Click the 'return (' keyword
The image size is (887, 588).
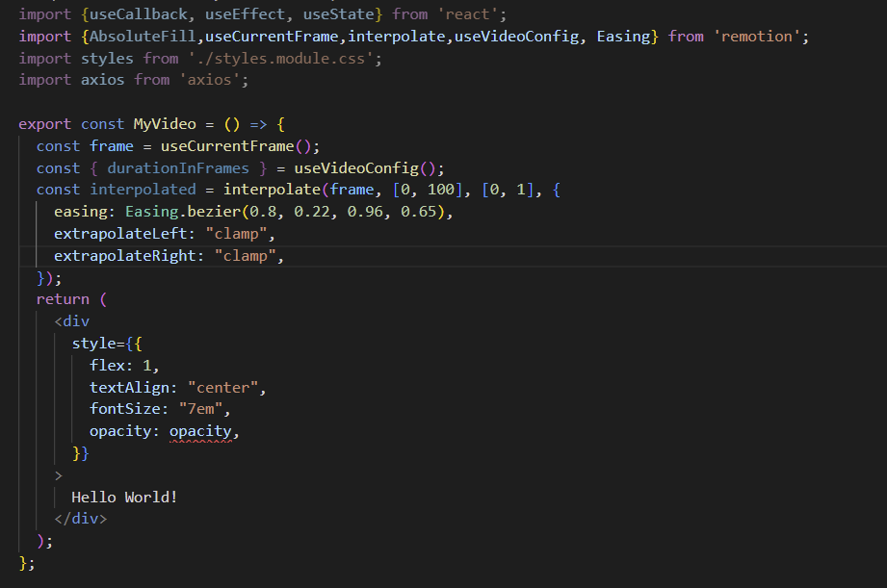[71, 299]
